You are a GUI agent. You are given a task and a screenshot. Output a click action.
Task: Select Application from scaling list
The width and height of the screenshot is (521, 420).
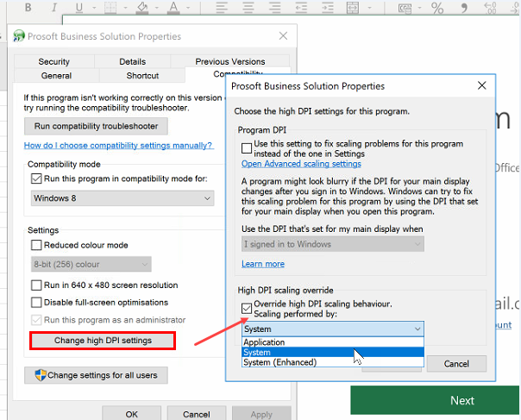pos(333,342)
